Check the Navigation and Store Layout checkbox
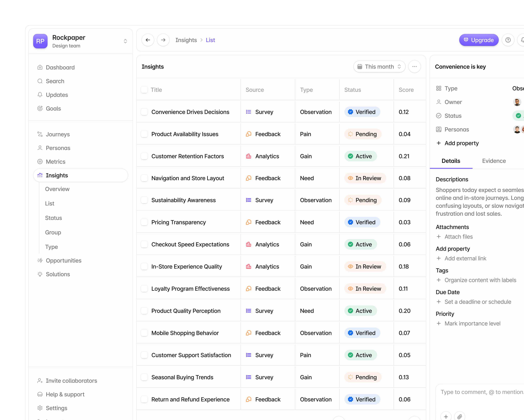This screenshot has width=524, height=420. click(144, 178)
